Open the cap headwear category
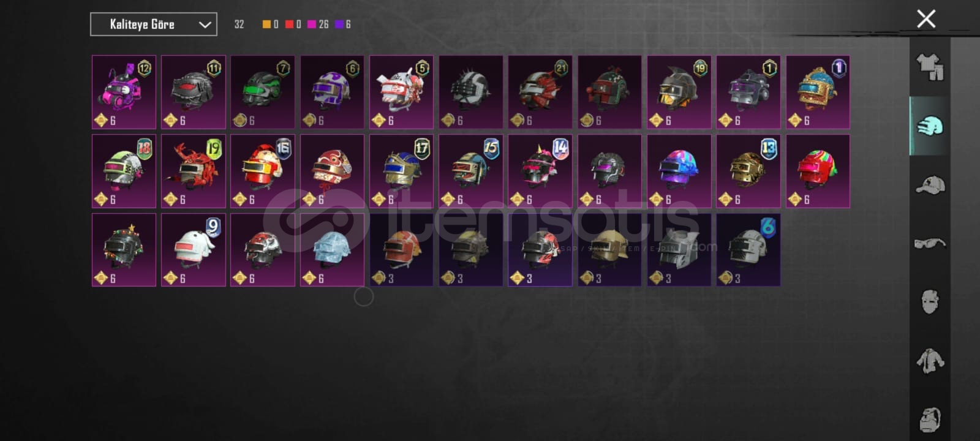 [930, 184]
